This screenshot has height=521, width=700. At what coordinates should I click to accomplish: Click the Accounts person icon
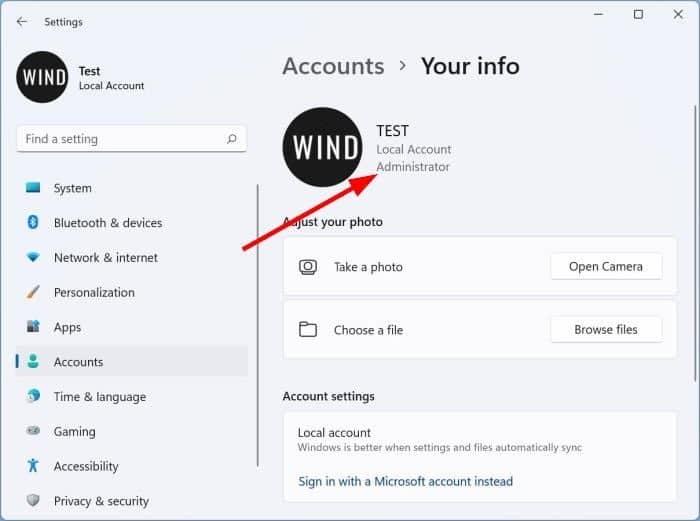[x=33, y=361]
